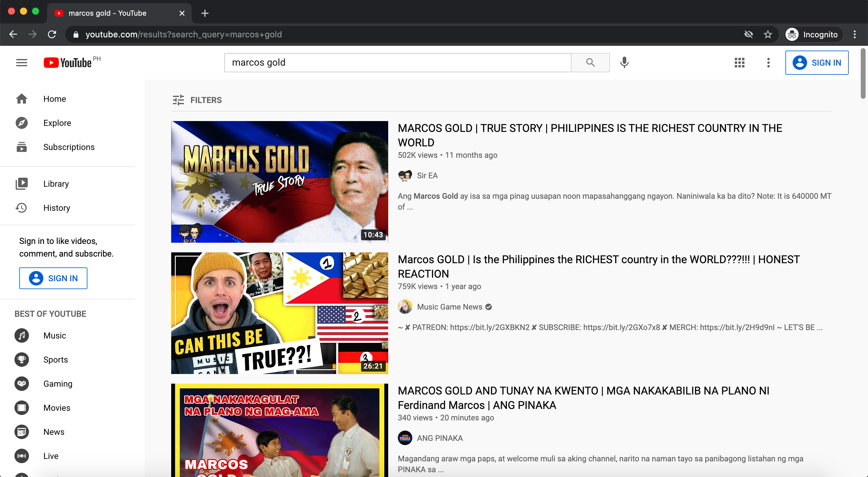Expand the FILTERS options
Viewport: 868px width, 477px height.
click(197, 100)
